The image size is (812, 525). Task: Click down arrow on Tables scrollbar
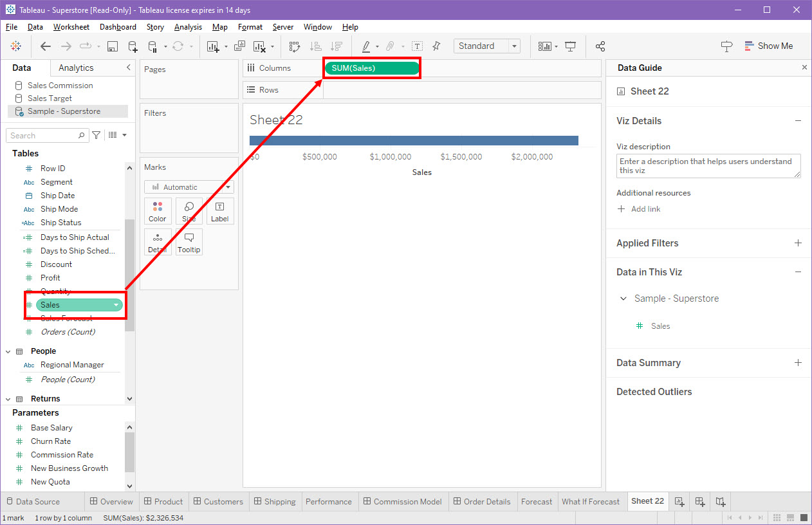pyautogui.click(x=129, y=399)
